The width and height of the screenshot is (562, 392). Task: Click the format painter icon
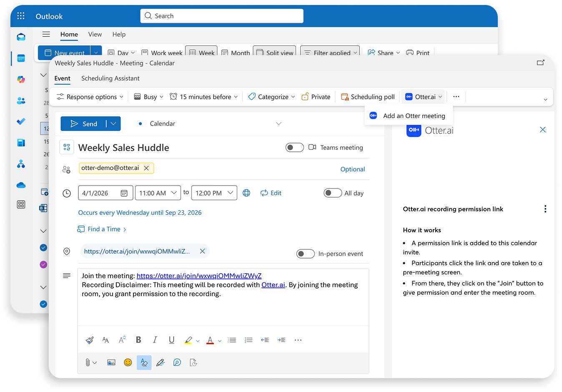point(89,340)
